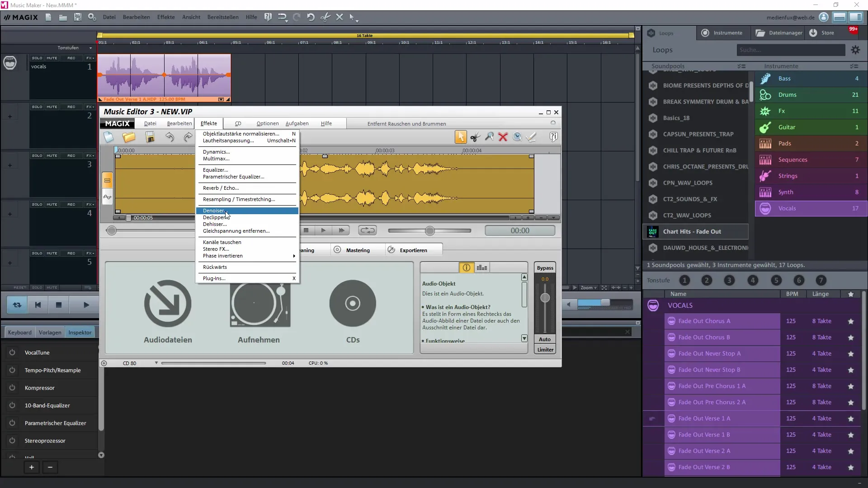Viewport: 868px width, 488px height.
Task: Expand Phase invertieren submenu
Action: click(x=294, y=256)
